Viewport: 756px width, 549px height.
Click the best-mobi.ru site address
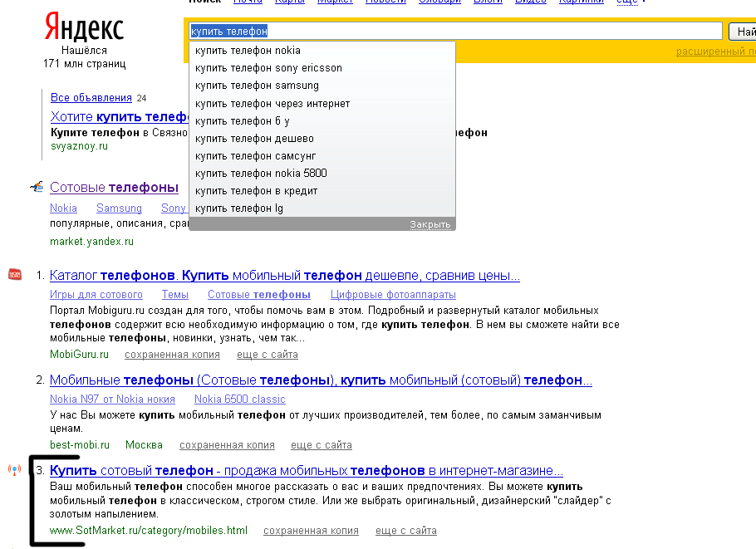point(80,445)
